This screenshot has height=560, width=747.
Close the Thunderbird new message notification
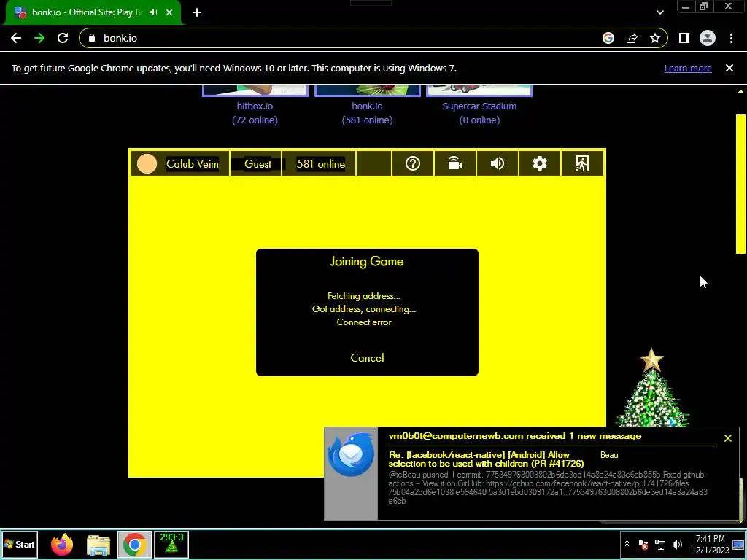pyautogui.click(x=727, y=438)
